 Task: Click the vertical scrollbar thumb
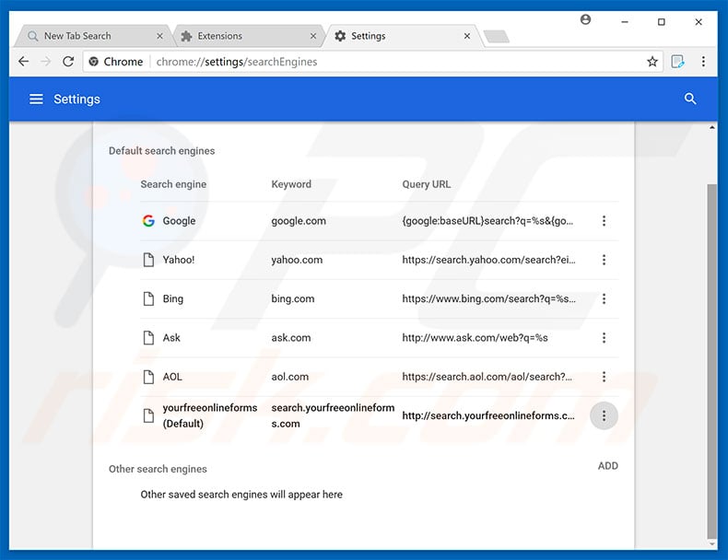pyautogui.click(x=711, y=361)
